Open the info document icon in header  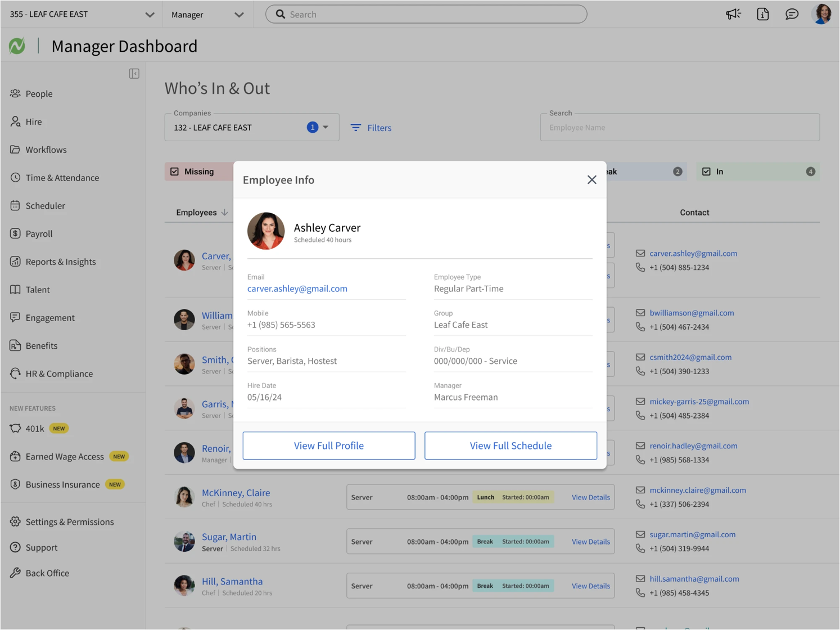(x=763, y=14)
